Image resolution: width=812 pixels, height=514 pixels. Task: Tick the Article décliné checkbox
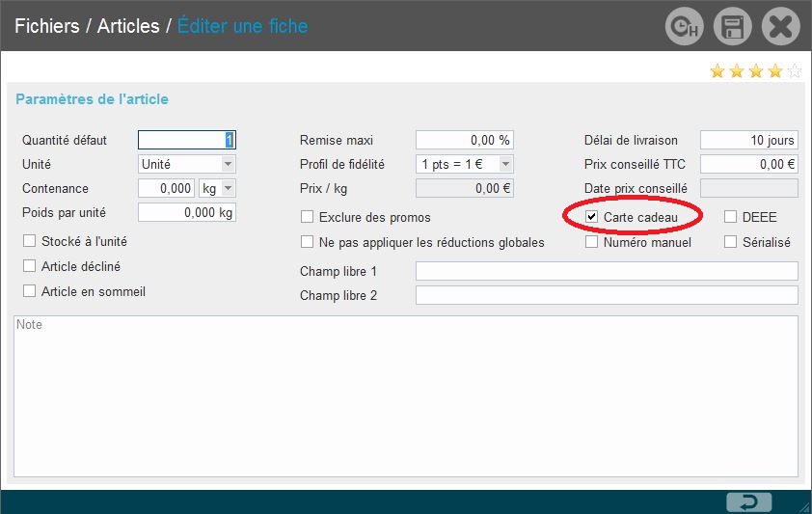pyautogui.click(x=30, y=265)
